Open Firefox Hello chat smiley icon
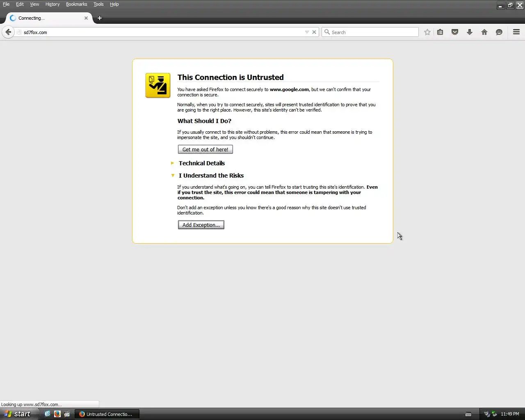The width and height of the screenshot is (525, 420). pyautogui.click(x=499, y=32)
